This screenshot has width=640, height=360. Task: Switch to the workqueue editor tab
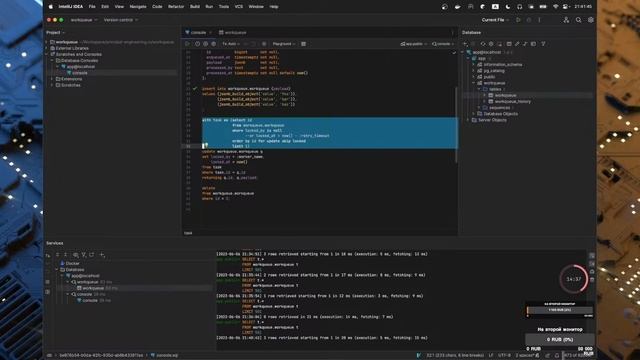(233, 32)
